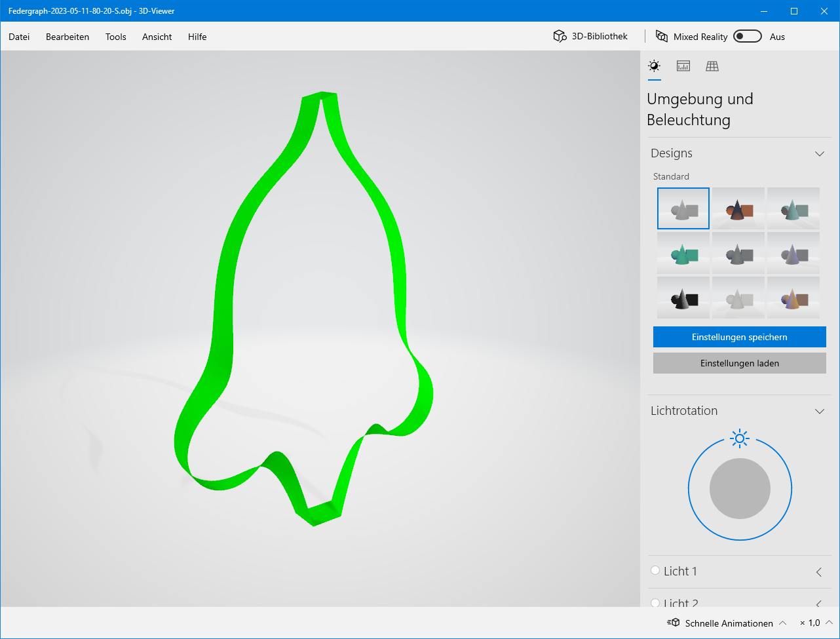Open the animation speed × 1,0 selector
This screenshot has width=840, height=639.
pos(816,623)
